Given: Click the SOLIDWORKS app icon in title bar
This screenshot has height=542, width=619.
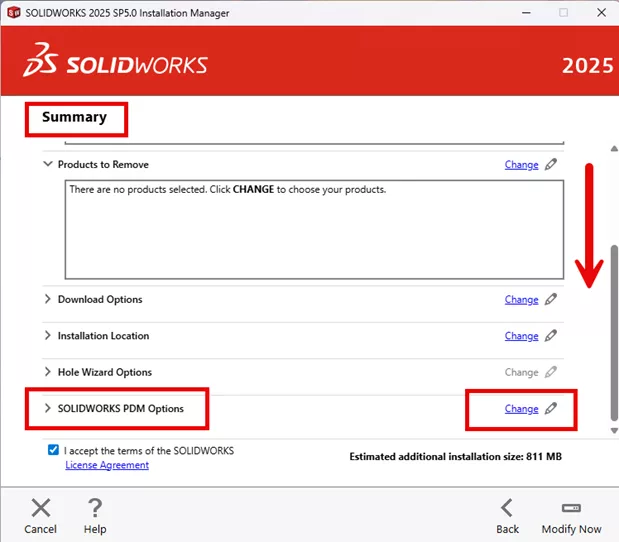Looking at the screenshot, I should point(14,13).
